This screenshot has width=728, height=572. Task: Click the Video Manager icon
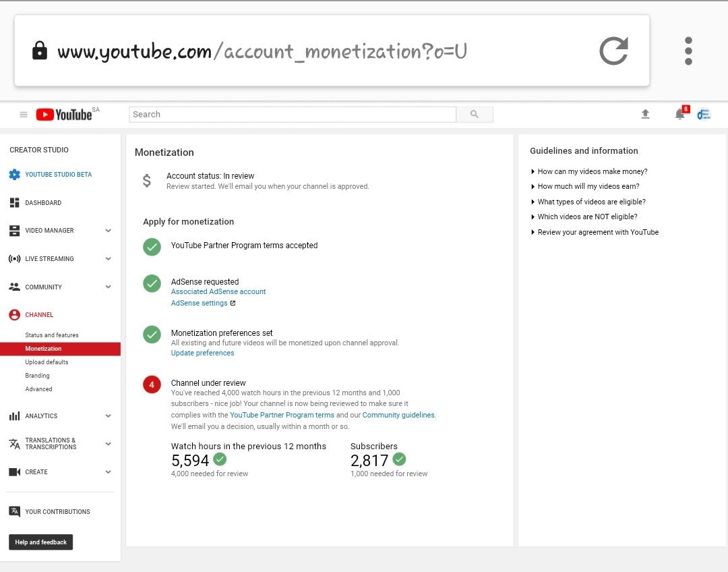click(x=14, y=231)
